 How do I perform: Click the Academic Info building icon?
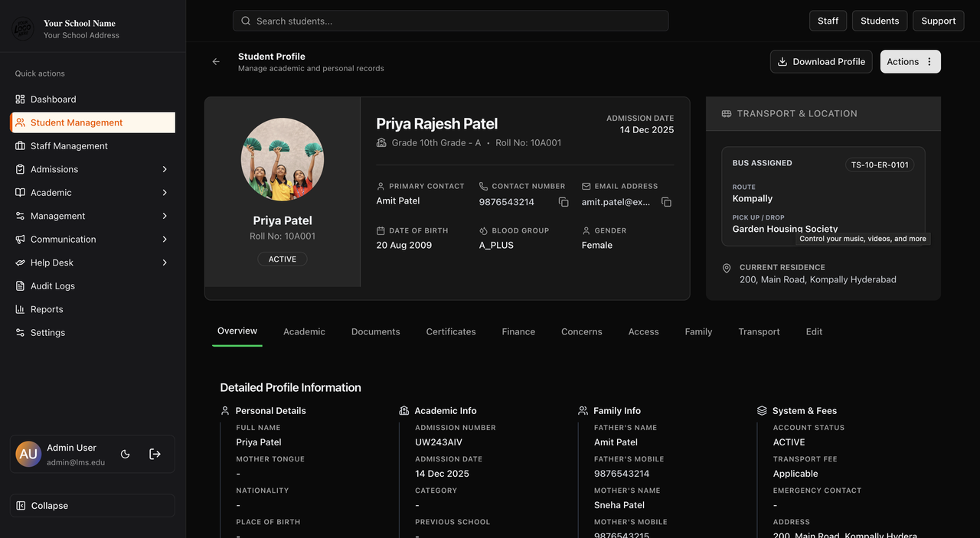(x=404, y=411)
